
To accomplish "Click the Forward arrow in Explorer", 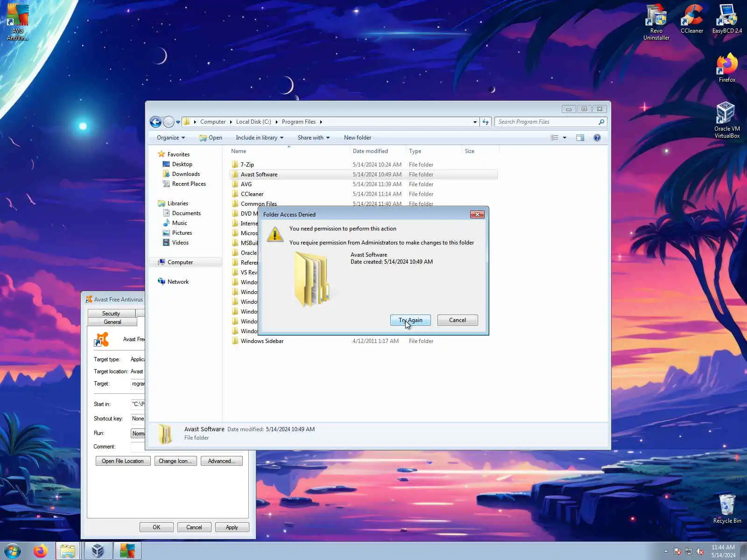I will [169, 122].
